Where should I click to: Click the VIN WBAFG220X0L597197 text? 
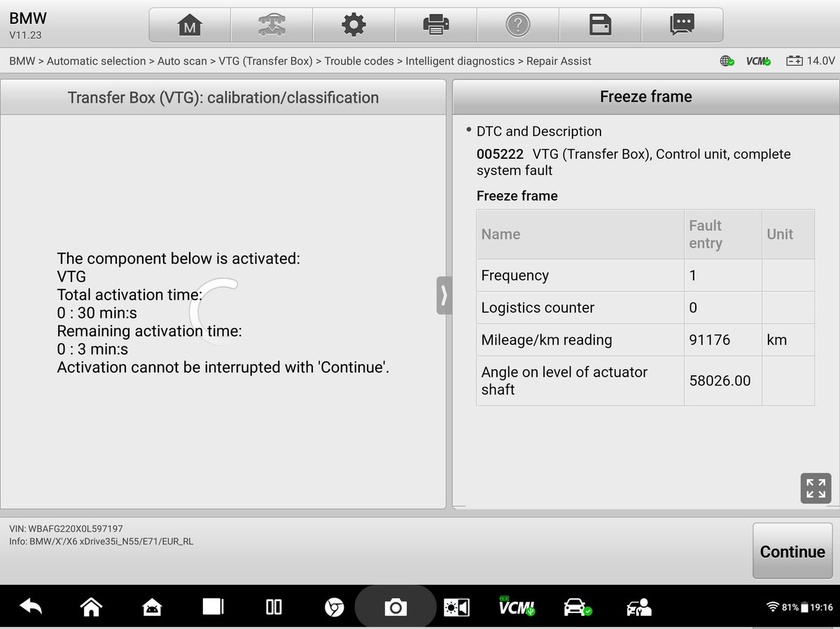pyautogui.click(x=66, y=529)
